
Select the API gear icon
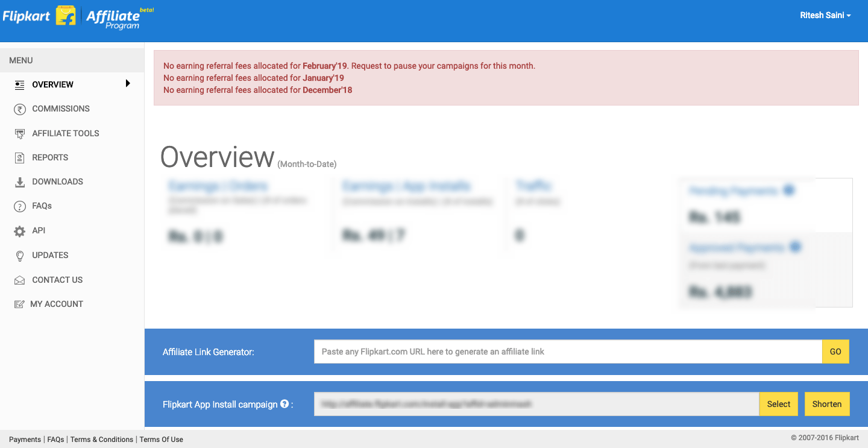click(19, 230)
